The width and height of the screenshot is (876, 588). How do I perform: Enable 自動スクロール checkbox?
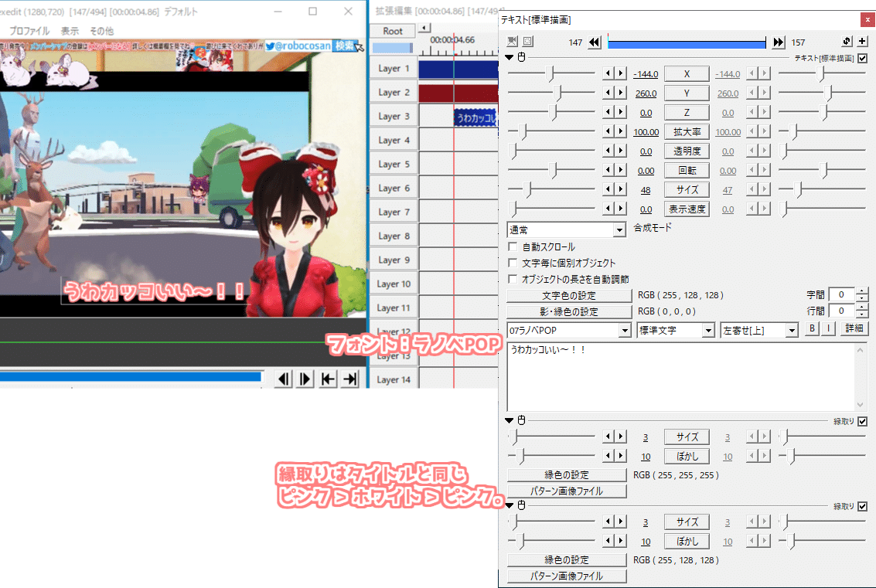513,246
